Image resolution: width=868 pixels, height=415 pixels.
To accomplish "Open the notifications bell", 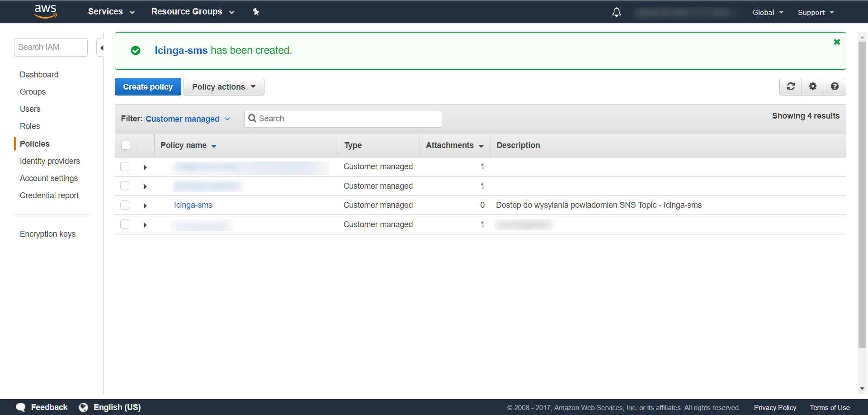I will (617, 12).
